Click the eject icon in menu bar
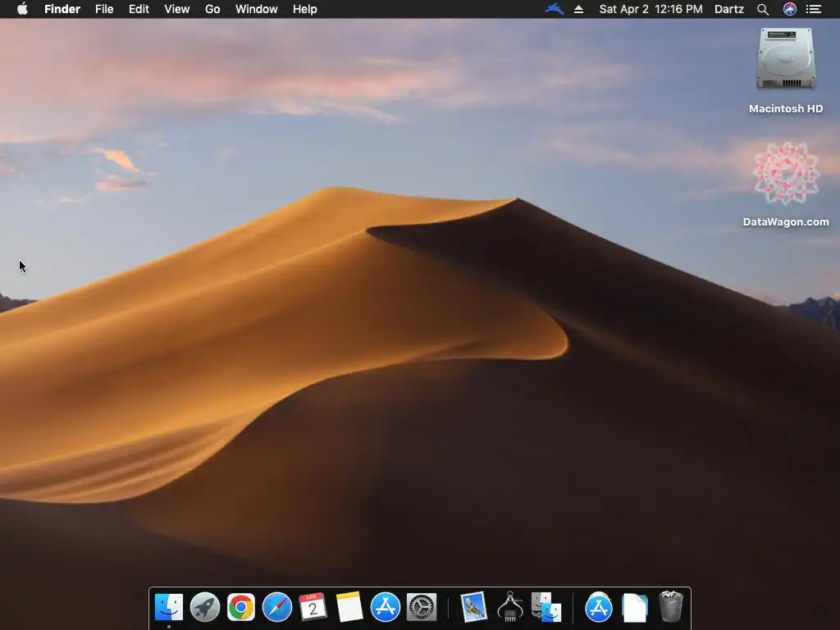 pyautogui.click(x=578, y=9)
